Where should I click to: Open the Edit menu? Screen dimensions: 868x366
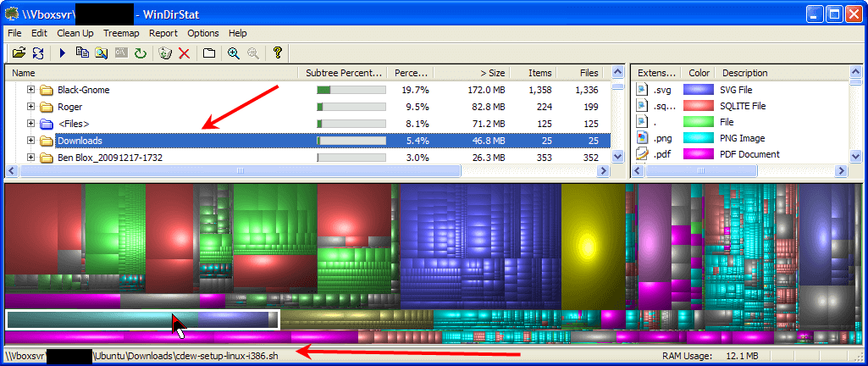pyautogui.click(x=39, y=33)
